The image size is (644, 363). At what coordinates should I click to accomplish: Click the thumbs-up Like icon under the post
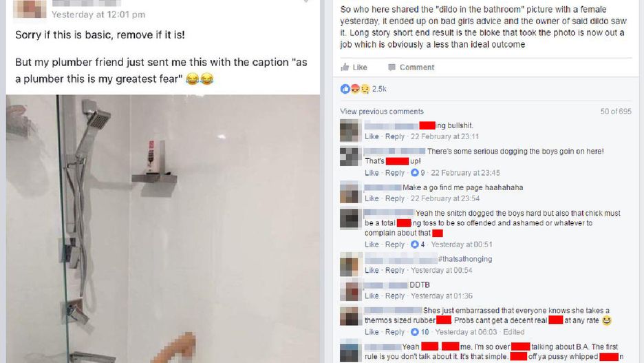[345, 67]
